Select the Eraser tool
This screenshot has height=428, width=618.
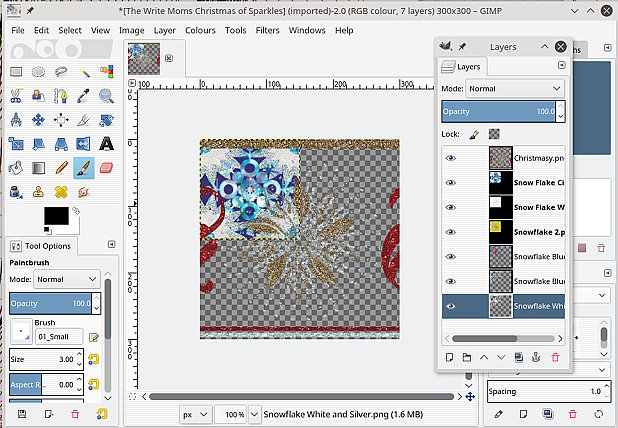106,168
